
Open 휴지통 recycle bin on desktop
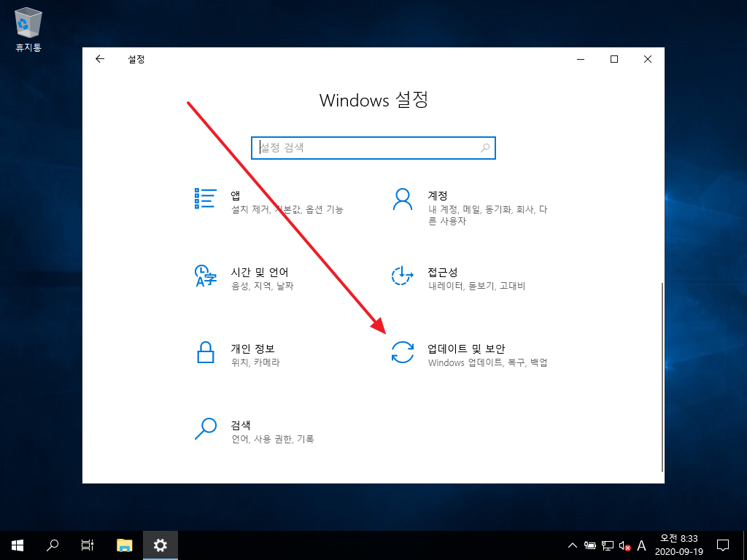click(28, 29)
